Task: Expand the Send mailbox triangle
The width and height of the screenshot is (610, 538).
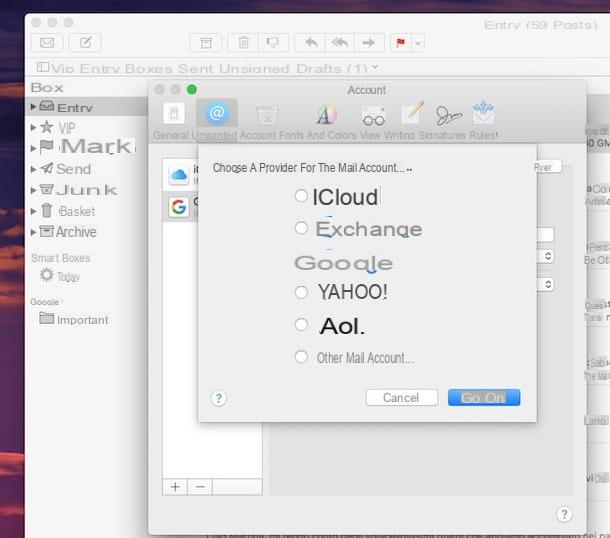Action: tap(33, 169)
